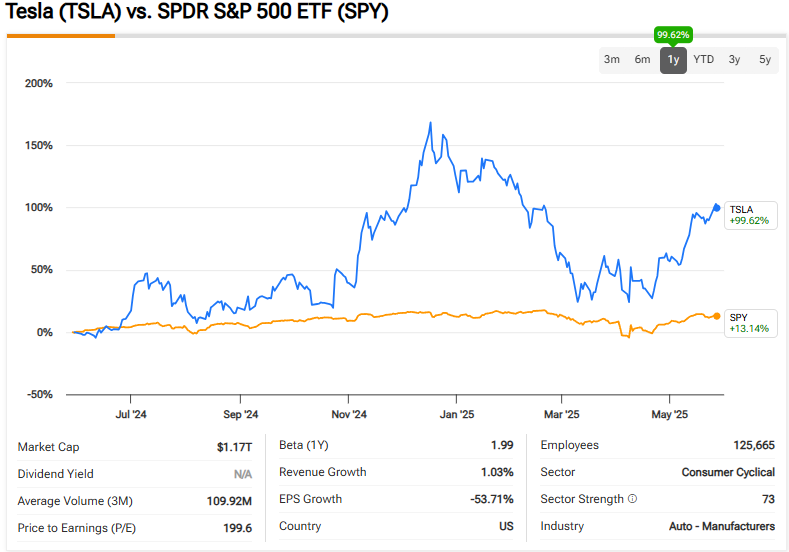Click the EPS Growth value -53.71%
This screenshot has width=789, height=552.
click(x=492, y=499)
